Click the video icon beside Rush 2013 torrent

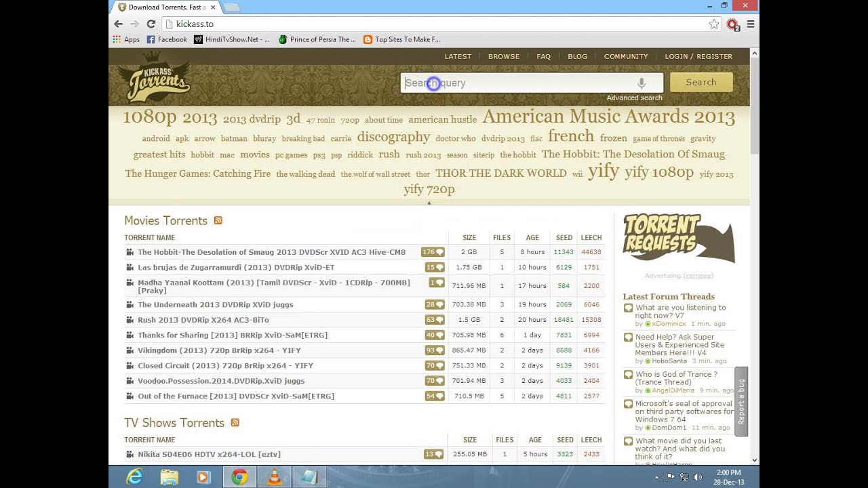pos(130,320)
